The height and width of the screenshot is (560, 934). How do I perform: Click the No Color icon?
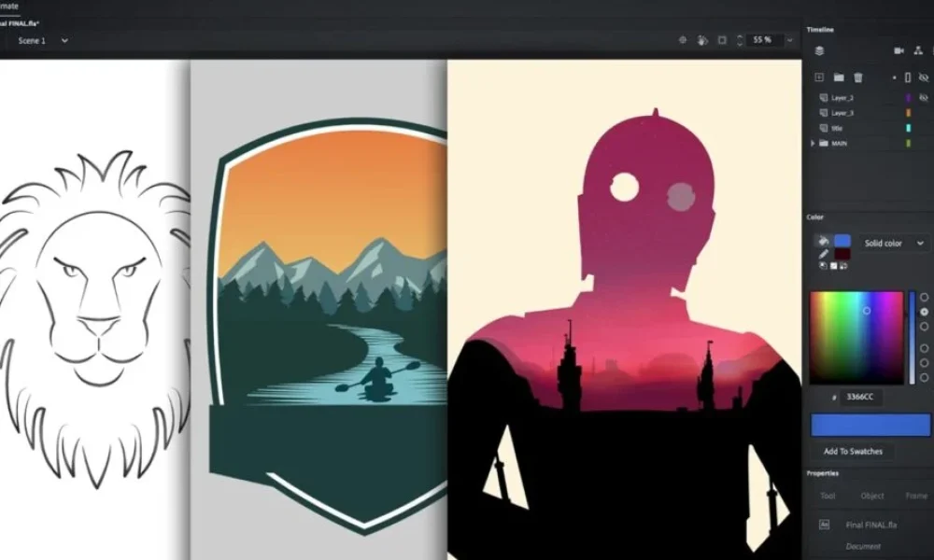833,266
